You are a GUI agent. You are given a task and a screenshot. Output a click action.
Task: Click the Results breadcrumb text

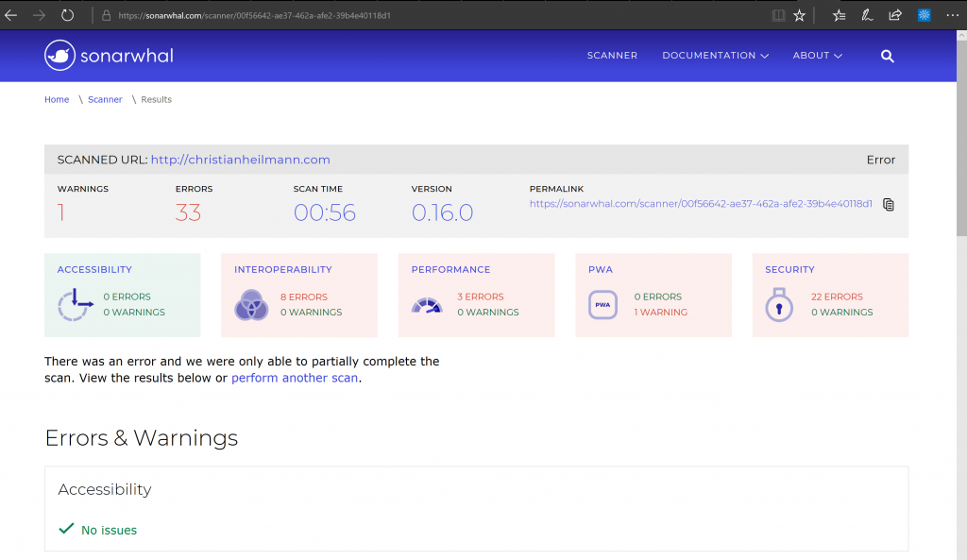pyautogui.click(x=156, y=99)
